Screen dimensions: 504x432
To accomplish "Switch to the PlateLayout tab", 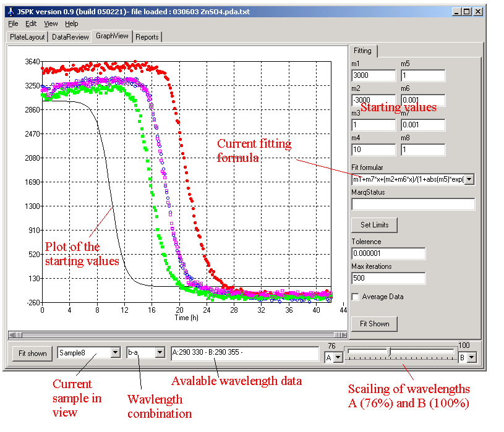I will (x=27, y=37).
